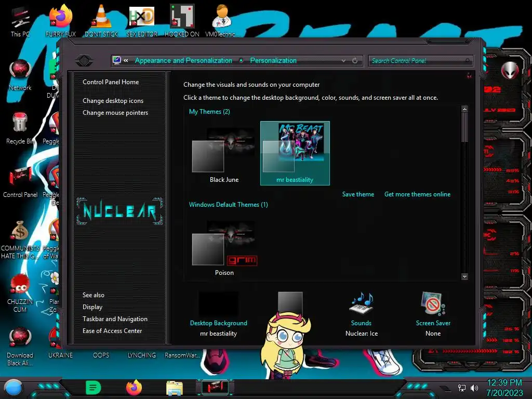Open the This PC desktop icon
This screenshot has width=532, height=399.
(20, 21)
